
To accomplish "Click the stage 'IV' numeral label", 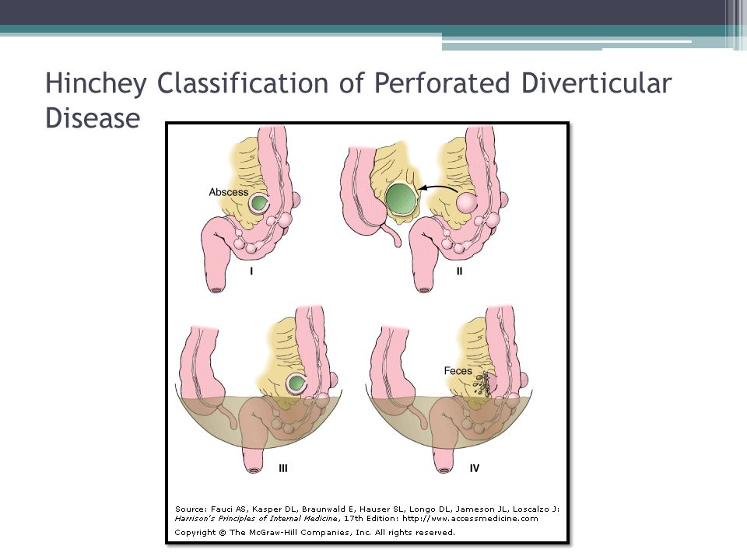I will click(475, 468).
